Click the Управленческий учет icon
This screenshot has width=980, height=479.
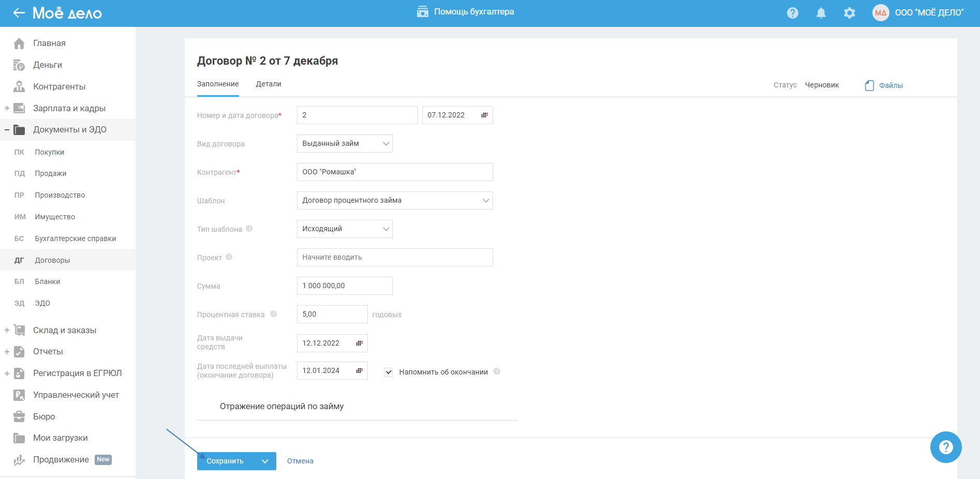pyautogui.click(x=19, y=395)
